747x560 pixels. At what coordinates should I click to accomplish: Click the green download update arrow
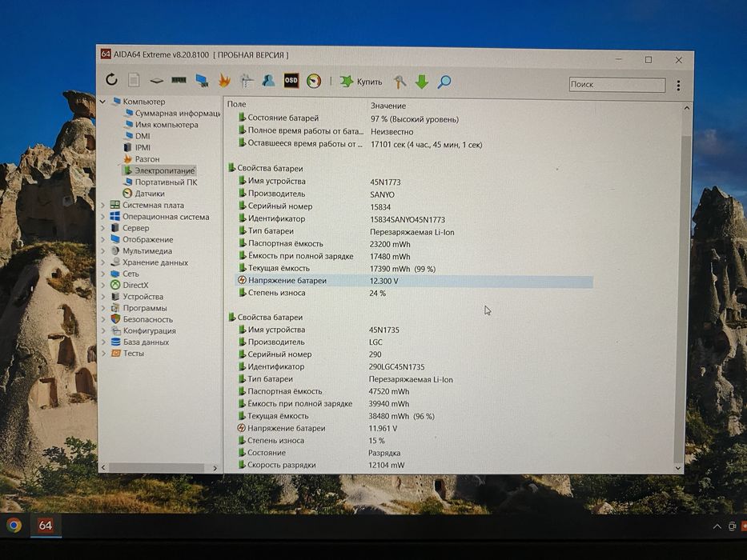point(422,82)
